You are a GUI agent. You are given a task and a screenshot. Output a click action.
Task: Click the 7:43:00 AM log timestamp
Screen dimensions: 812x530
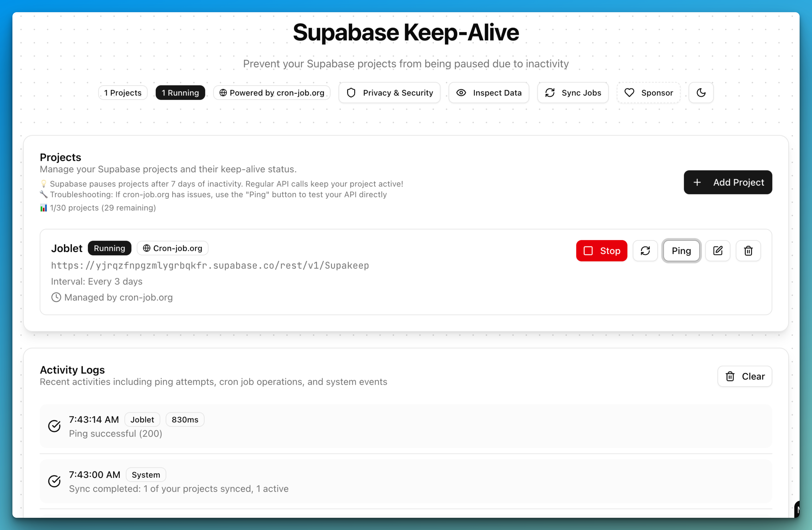coord(95,475)
